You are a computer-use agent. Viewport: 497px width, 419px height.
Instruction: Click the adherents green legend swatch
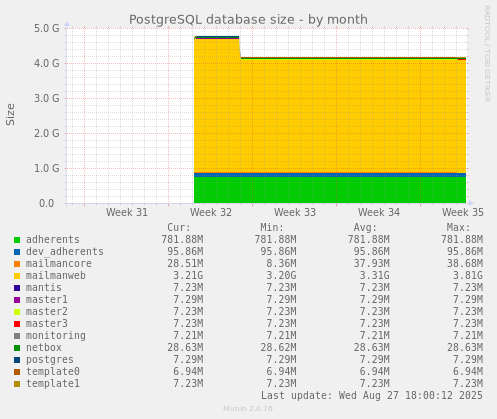(17, 240)
